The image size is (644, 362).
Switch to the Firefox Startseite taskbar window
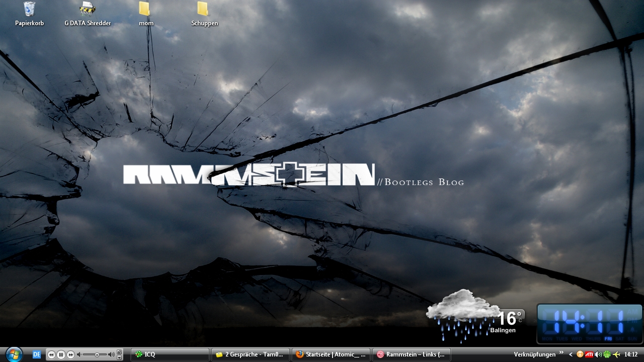pyautogui.click(x=331, y=354)
